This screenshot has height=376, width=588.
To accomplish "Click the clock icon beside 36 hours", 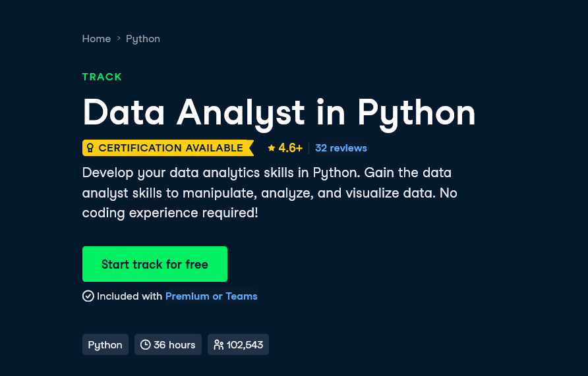I will point(146,345).
